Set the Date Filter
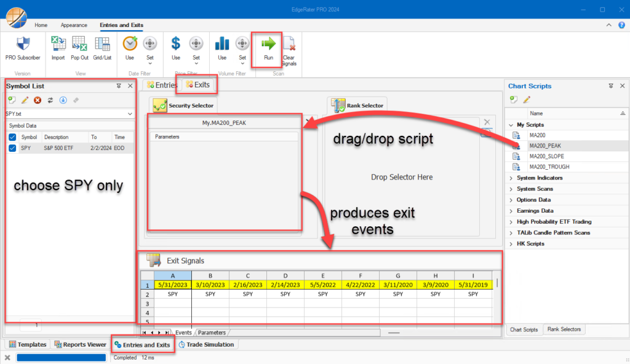 150,44
